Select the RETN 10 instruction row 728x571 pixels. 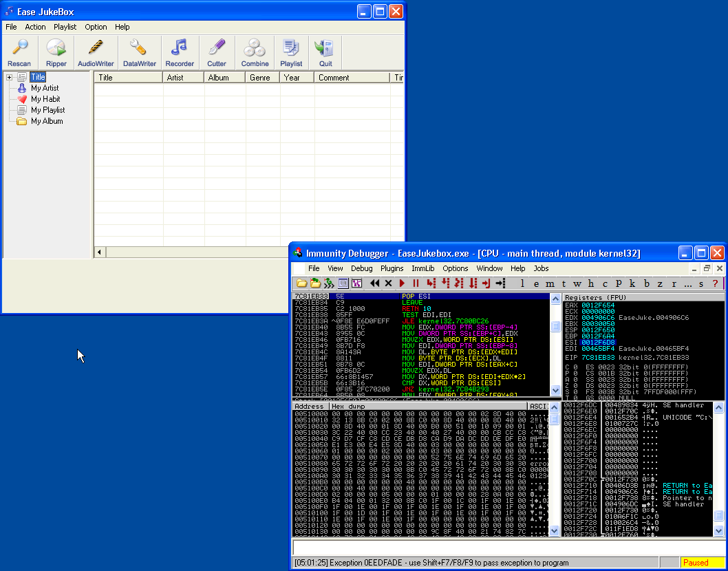(421, 309)
